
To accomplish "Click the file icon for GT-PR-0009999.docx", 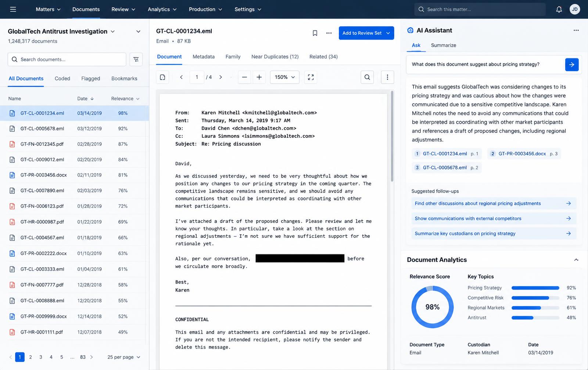I will pyautogui.click(x=12, y=316).
